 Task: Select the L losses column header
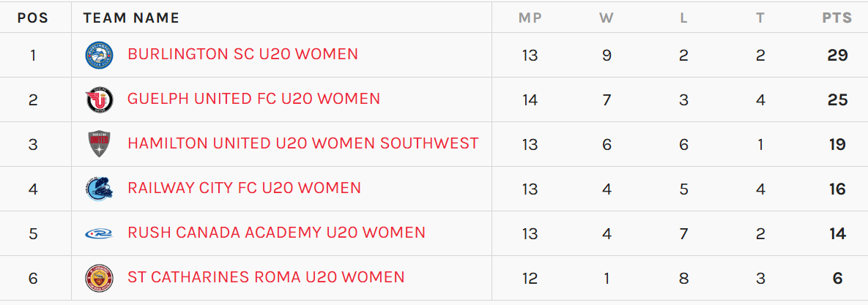pyautogui.click(x=683, y=18)
